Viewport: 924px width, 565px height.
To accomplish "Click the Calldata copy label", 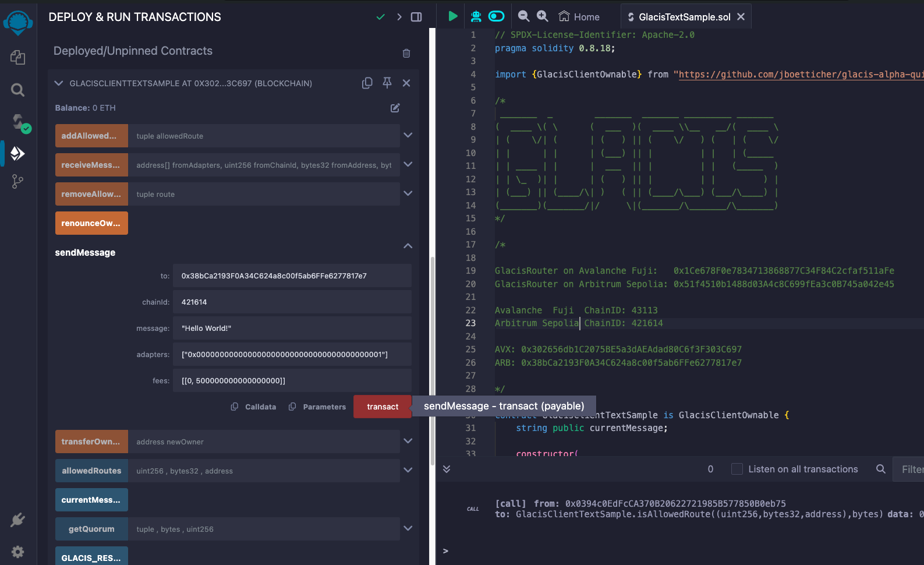I will (x=260, y=407).
